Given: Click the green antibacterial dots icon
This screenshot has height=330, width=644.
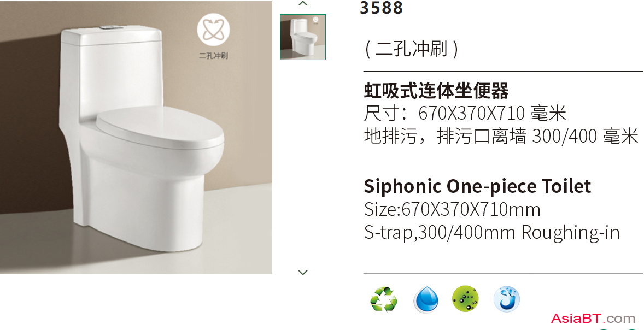Looking at the screenshot, I should (x=465, y=299).
